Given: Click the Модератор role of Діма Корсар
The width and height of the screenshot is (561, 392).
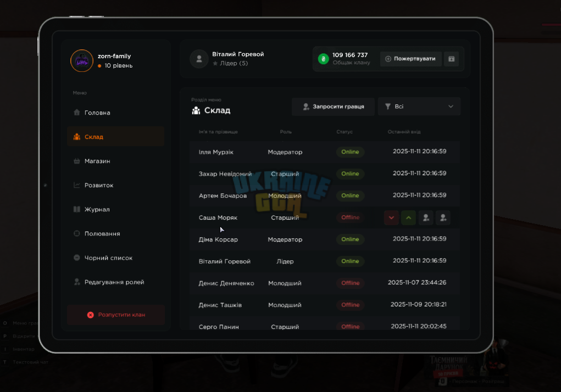Looking at the screenshot, I should [x=285, y=239].
